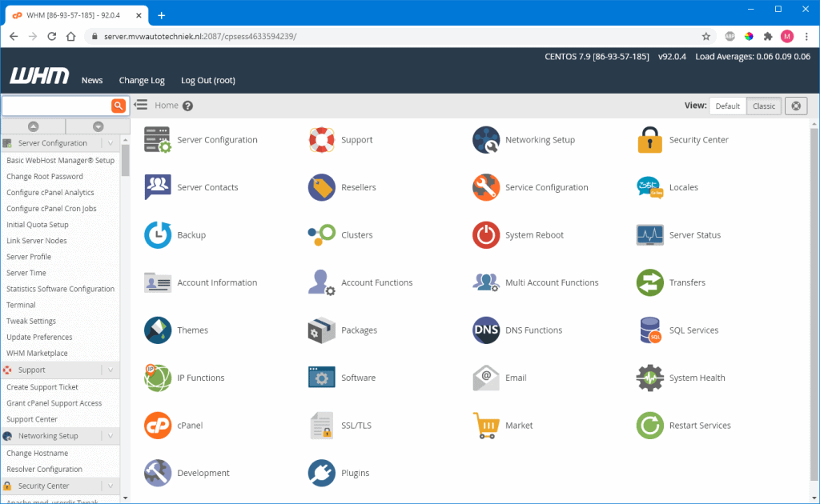Open Terminal sidebar link
Image resolution: width=820 pixels, height=504 pixels.
coord(21,305)
